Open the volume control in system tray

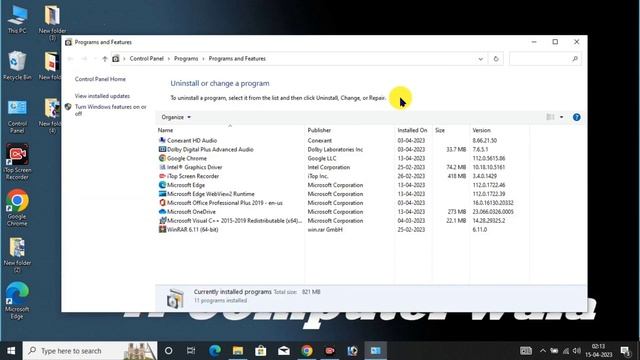pos(576,351)
